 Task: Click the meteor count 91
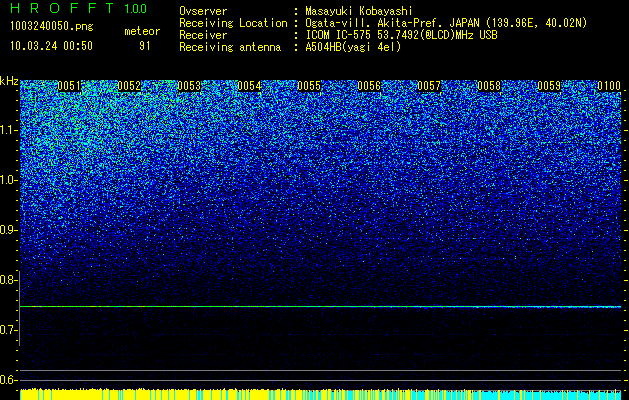[x=144, y=46]
